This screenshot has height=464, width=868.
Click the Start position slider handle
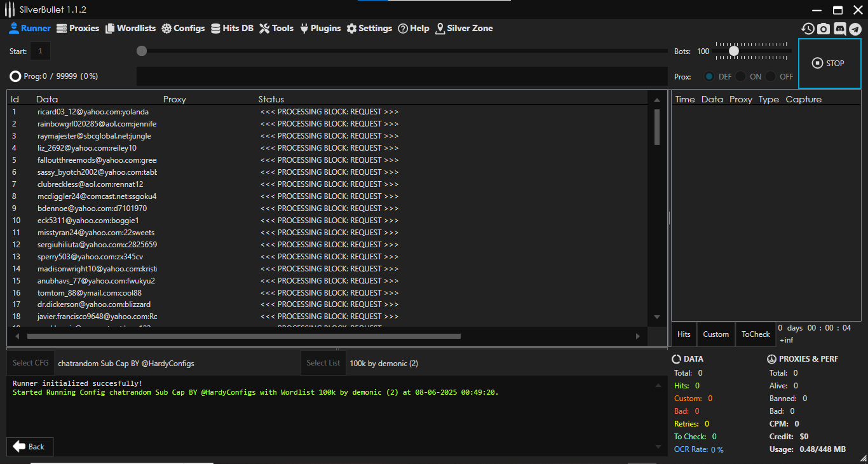coord(142,51)
